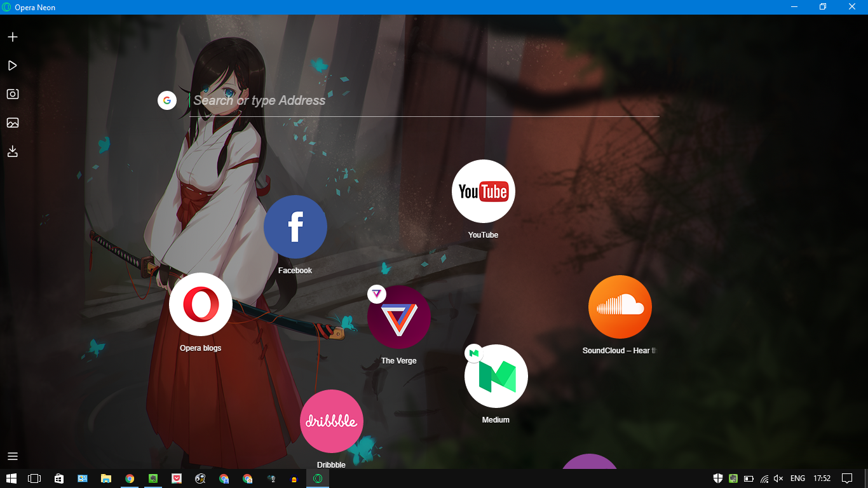The height and width of the screenshot is (488, 868).
Task: Open Pocket app from taskbar
Action: pyautogui.click(x=177, y=478)
